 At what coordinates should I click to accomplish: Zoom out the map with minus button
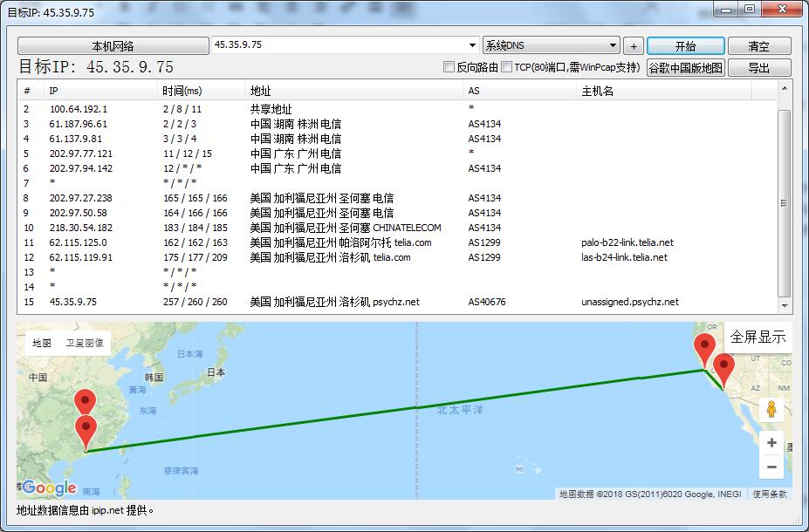(771, 467)
